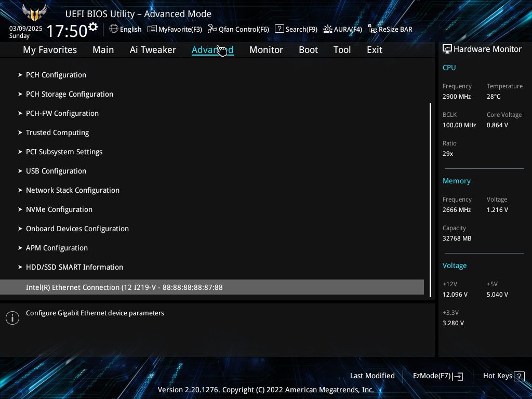Expand PCH Configuration submenu

point(56,75)
